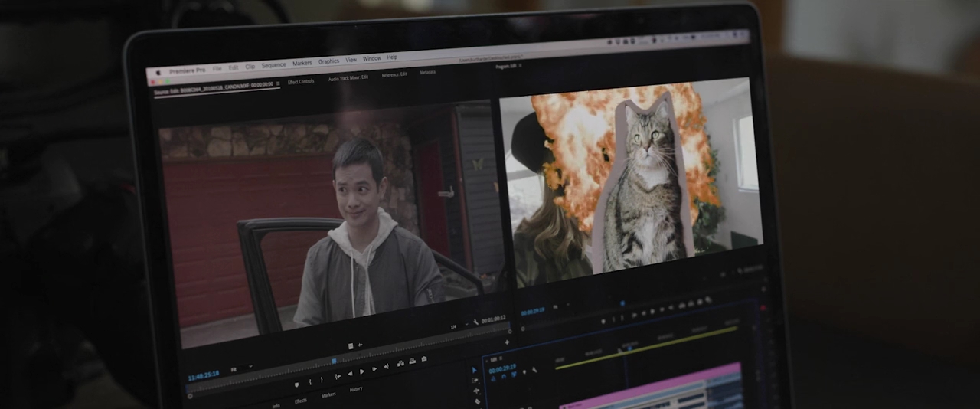Open the Sequence menu

(273, 65)
